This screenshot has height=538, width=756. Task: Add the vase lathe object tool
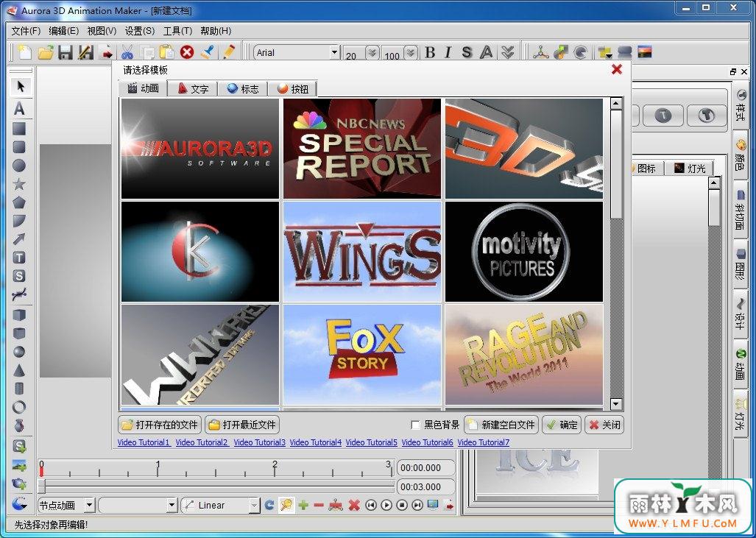(x=19, y=425)
